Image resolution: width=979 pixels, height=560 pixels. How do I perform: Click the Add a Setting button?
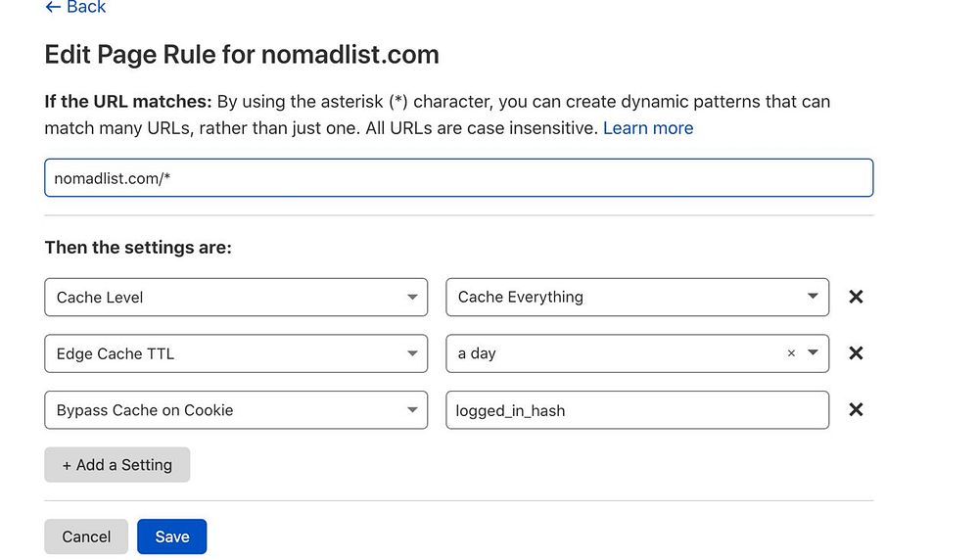(117, 465)
